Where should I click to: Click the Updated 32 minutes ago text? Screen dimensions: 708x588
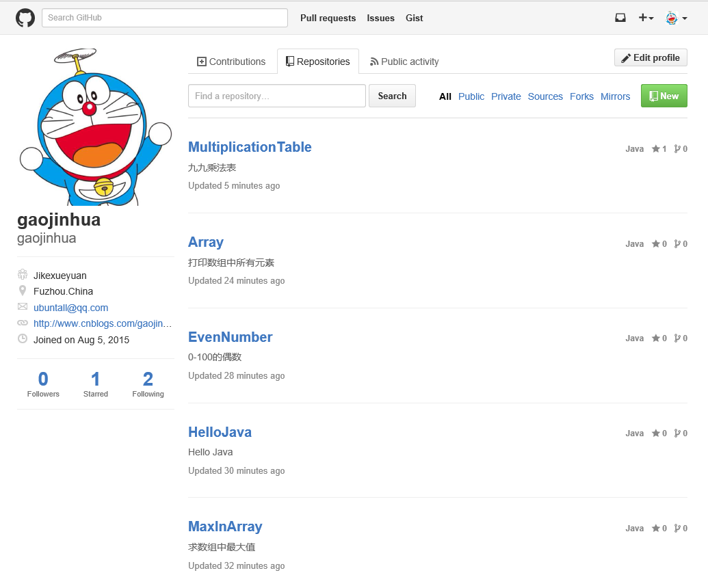click(x=237, y=566)
